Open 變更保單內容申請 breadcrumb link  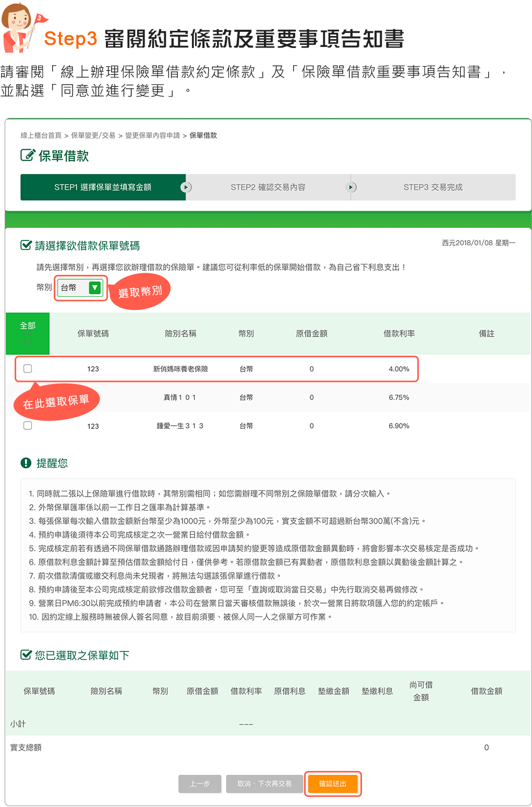(x=152, y=136)
